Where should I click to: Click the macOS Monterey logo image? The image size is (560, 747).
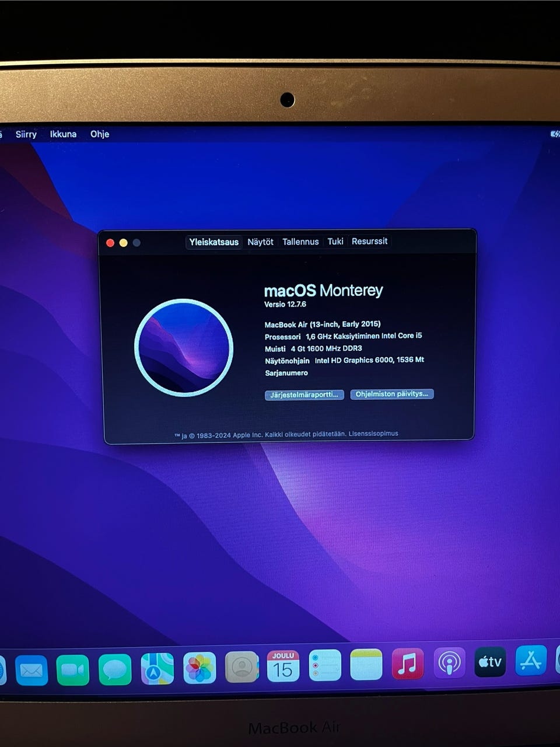coord(184,348)
